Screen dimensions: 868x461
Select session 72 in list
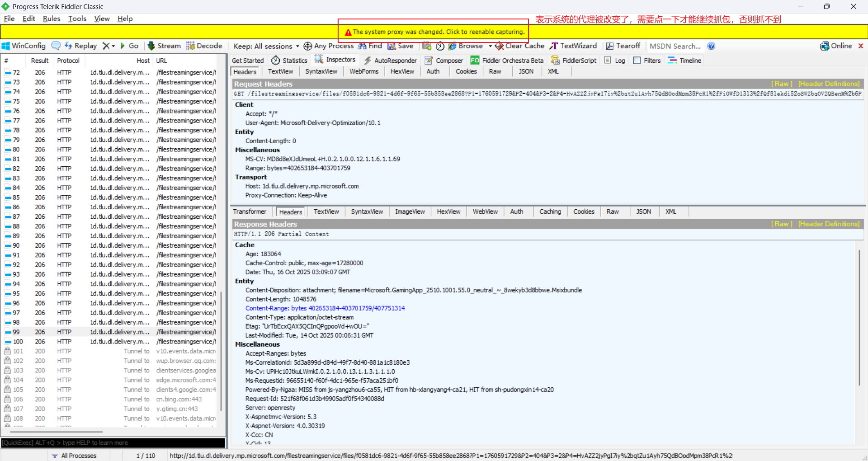click(x=110, y=72)
